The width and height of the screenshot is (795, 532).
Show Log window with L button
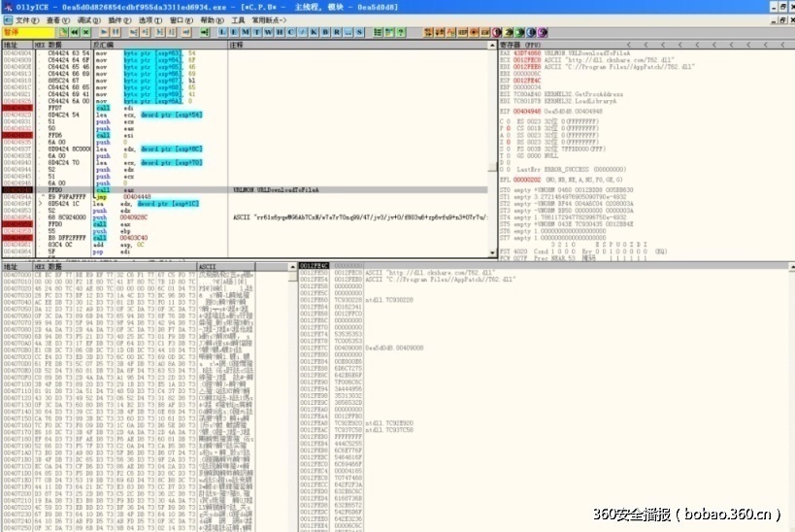coord(222,32)
